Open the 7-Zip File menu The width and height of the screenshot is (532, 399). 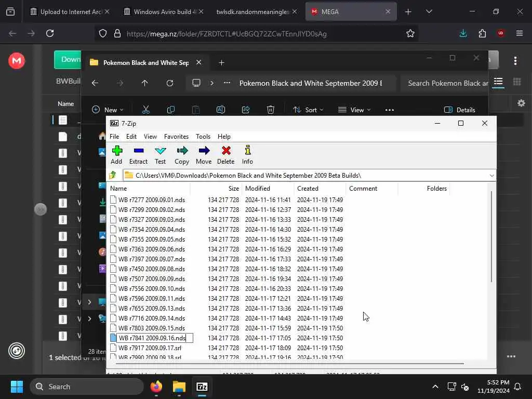[114, 137]
